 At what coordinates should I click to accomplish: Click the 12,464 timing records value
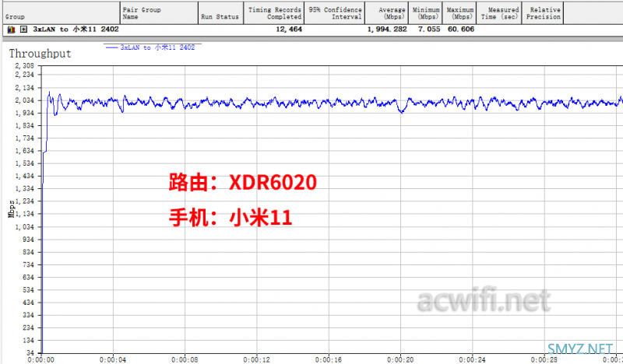pyautogui.click(x=289, y=30)
